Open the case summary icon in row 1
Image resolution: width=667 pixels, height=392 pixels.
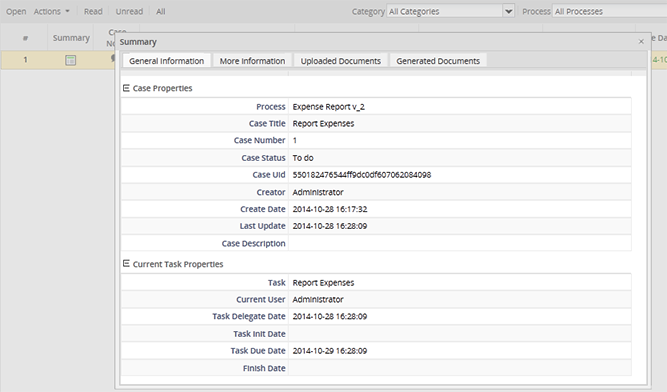[71, 60]
